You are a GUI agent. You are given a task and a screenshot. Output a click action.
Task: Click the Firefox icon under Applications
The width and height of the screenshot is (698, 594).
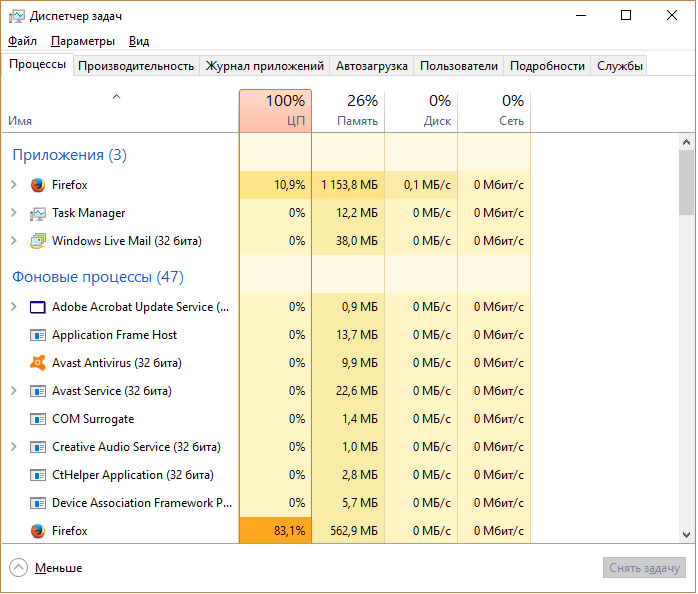pos(38,185)
